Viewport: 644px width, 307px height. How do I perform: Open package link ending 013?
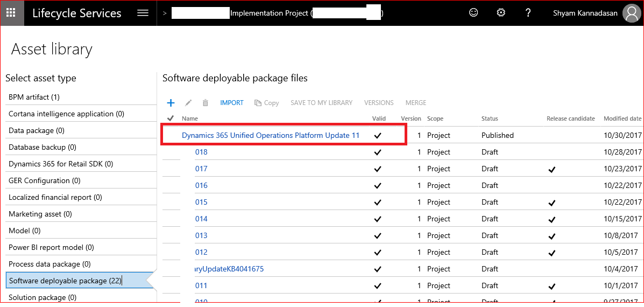pyautogui.click(x=201, y=235)
